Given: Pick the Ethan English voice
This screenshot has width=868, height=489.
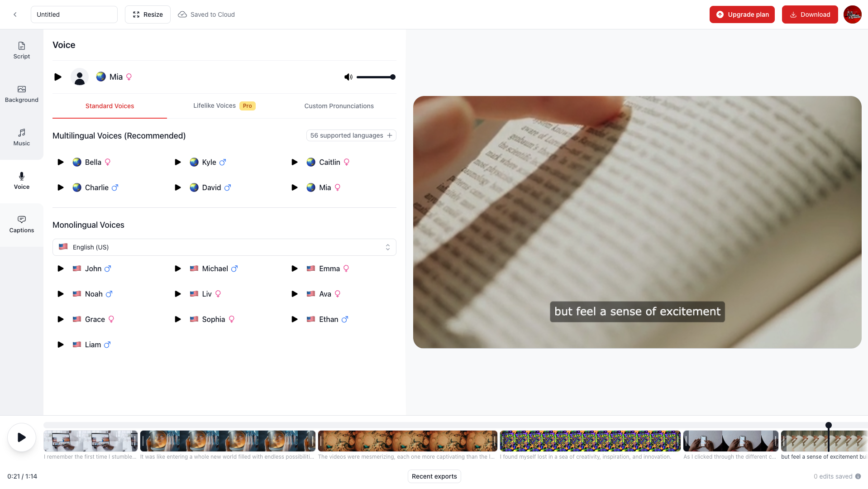Looking at the screenshot, I should click(x=328, y=319).
